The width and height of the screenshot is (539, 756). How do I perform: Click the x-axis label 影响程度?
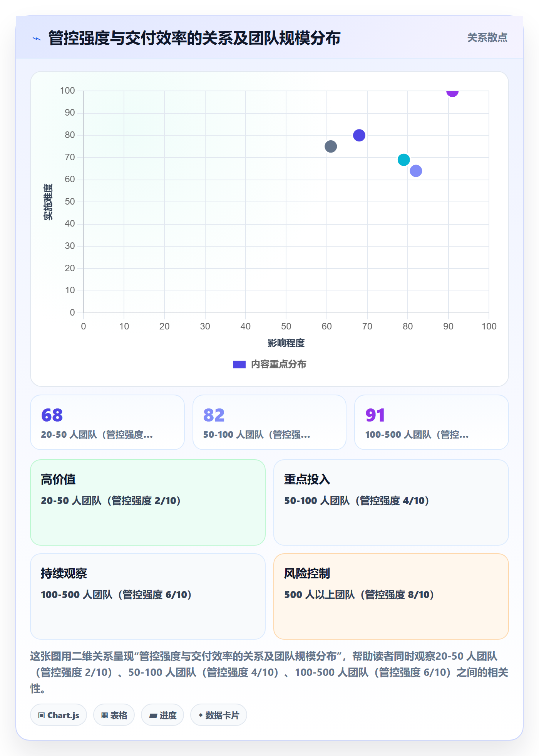[286, 343]
